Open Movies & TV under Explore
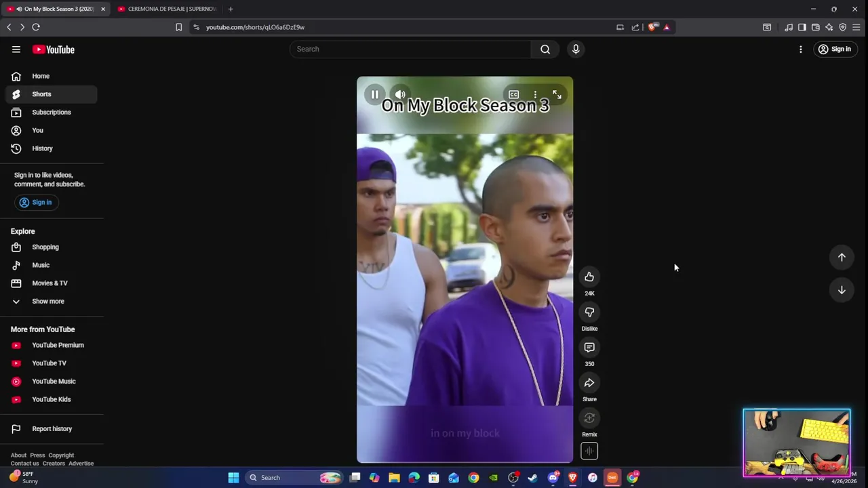The image size is (868, 488). point(52,283)
